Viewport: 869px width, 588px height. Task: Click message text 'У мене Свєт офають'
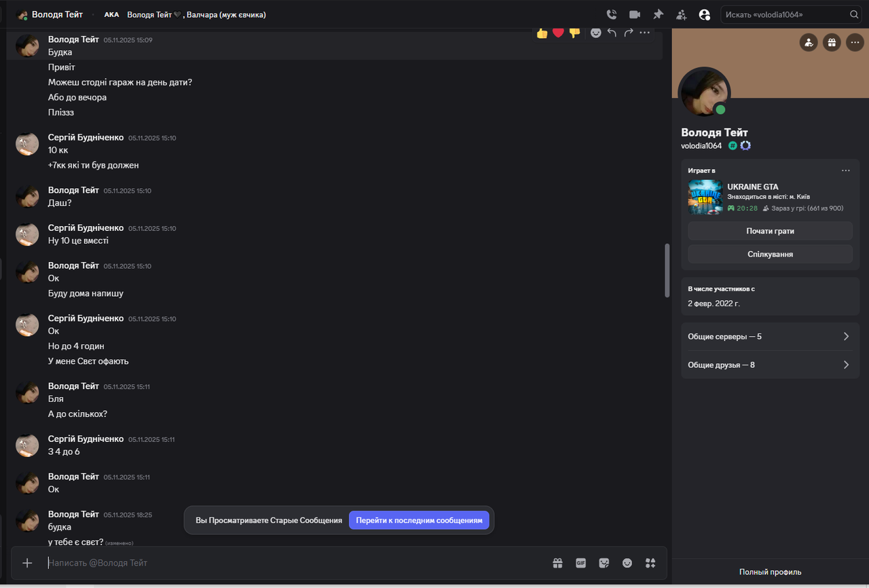tap(88, 361)
